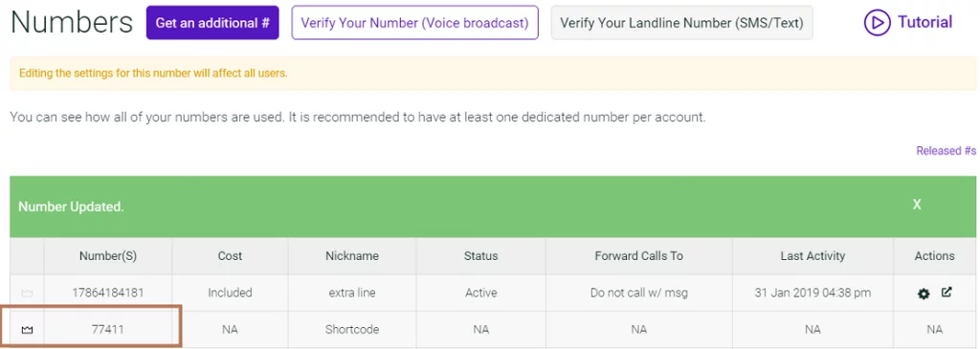980x349 pixels.
Task: Select the 77411 shortcode number cell
Action: (108, 330)
